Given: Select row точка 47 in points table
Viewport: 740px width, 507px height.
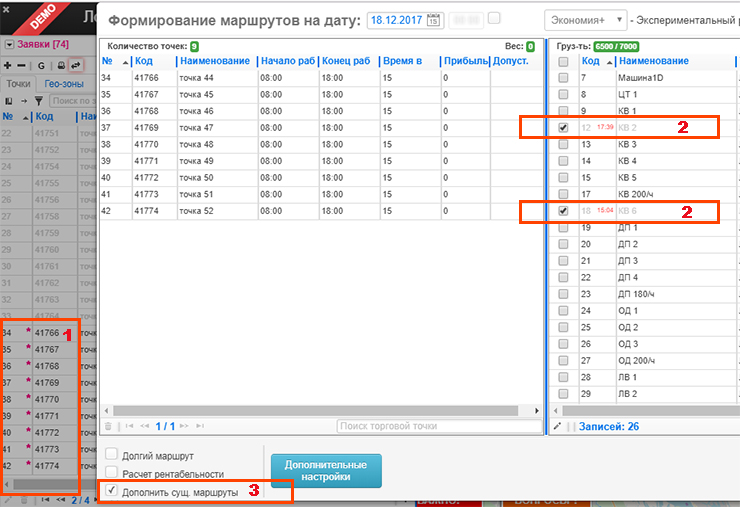Looking at the screenshot, I should coord(321,127).
